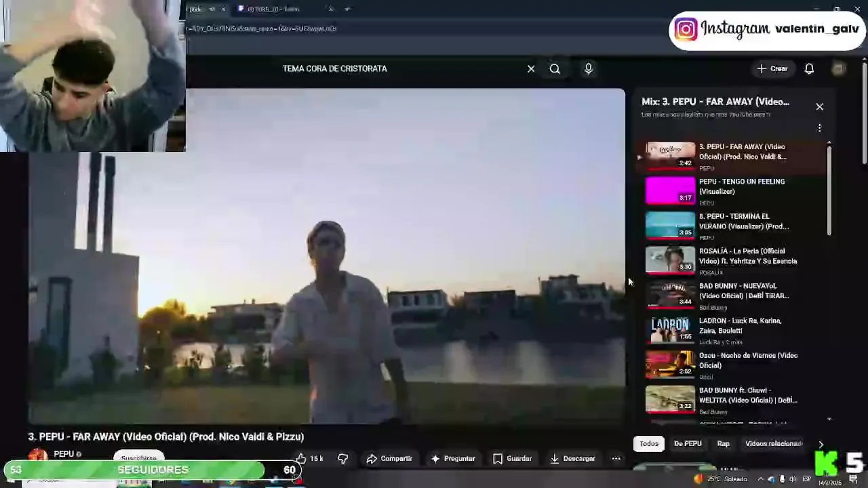868x488 pixels.
Task: Select the De PEPU filter chip
Action: click(688, 444)
